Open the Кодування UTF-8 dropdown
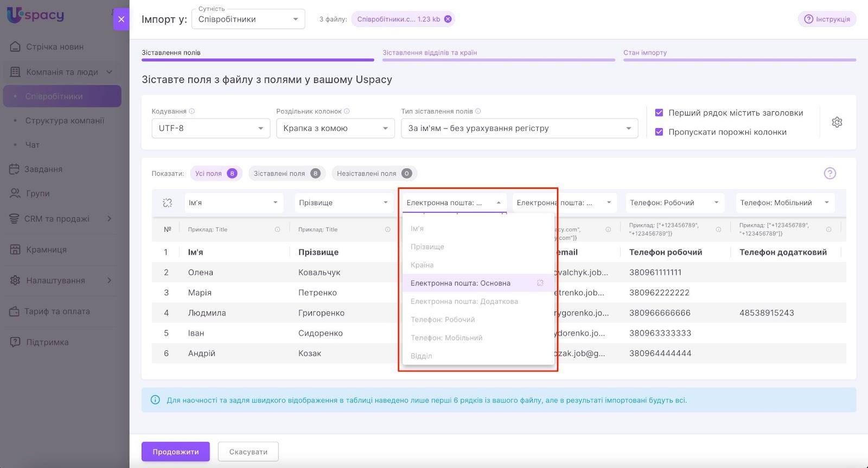Image resolution: width=868 pixels, height=468 pixels. (210, 129)
